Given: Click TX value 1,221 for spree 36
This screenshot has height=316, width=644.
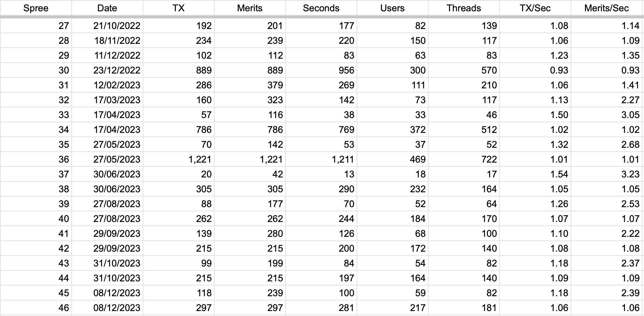Looking at the screenshot, I should 178,159.
